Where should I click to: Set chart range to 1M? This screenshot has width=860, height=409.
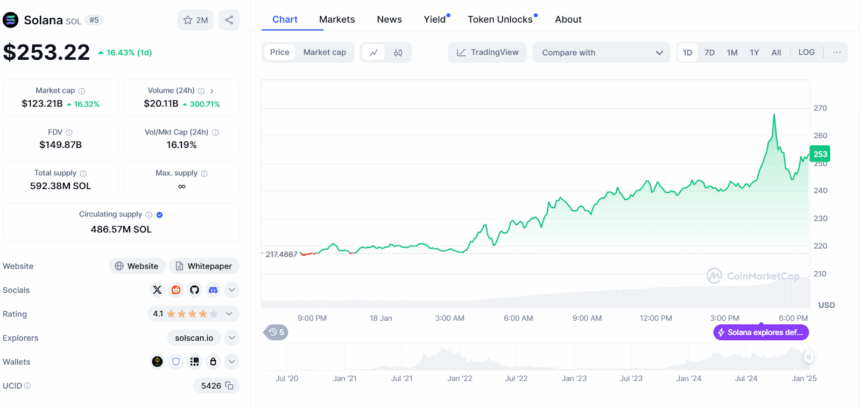click(732, 53)
